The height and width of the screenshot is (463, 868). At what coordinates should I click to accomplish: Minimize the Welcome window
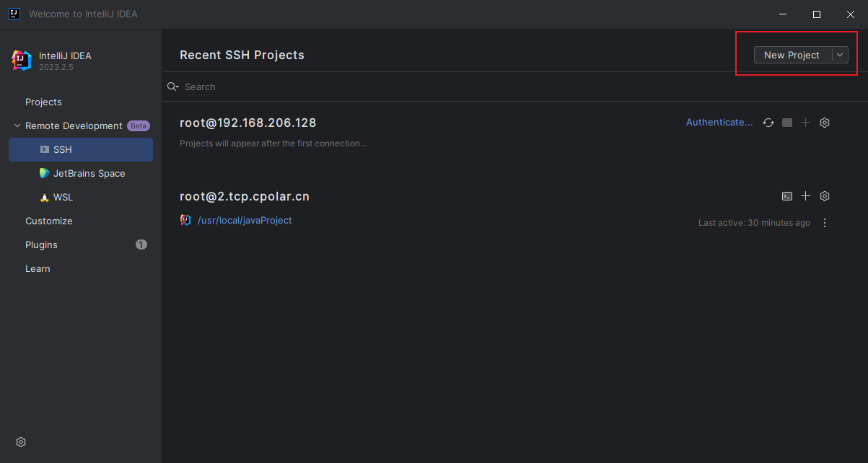[783, 14]
